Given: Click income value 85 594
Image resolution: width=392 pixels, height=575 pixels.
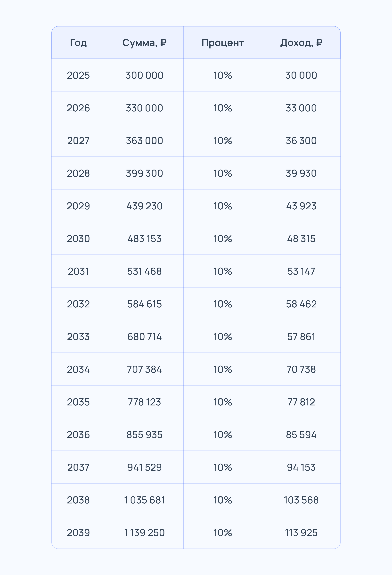Looking at the screenshot, I should click(x=301, y=435).
